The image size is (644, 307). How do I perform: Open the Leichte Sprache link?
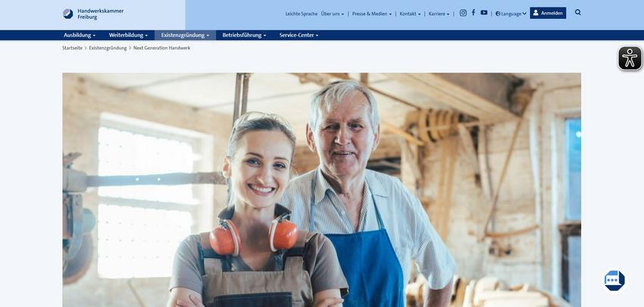302,14
